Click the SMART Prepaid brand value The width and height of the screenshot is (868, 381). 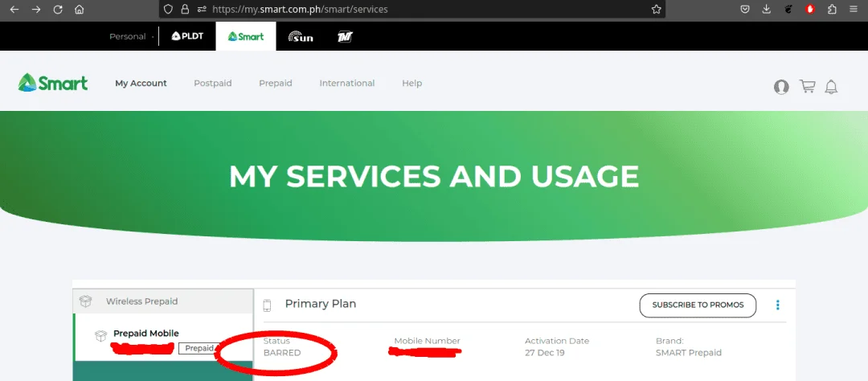pyautogui.click(x=689, y=353)
